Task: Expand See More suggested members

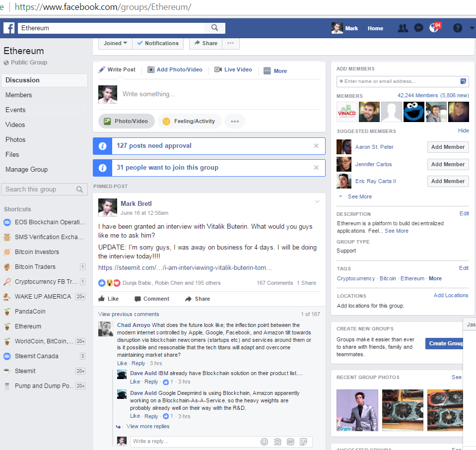Action: 359,196
